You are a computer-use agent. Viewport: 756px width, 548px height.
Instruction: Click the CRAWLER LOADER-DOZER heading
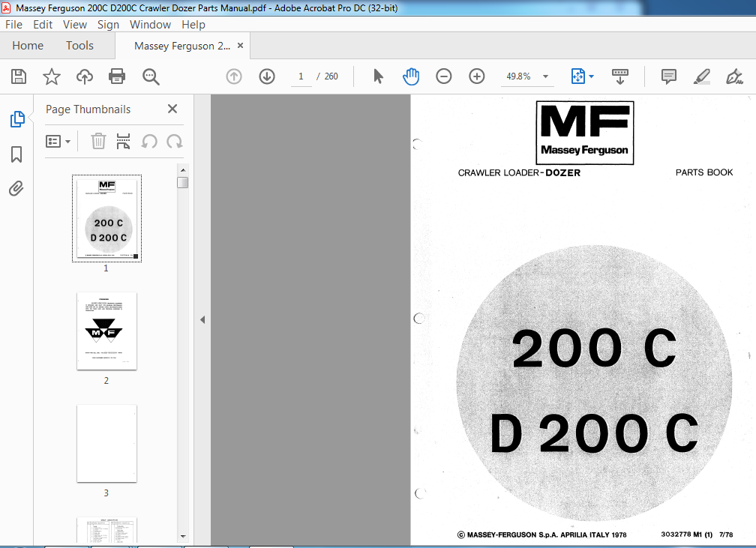coord(519,172)
